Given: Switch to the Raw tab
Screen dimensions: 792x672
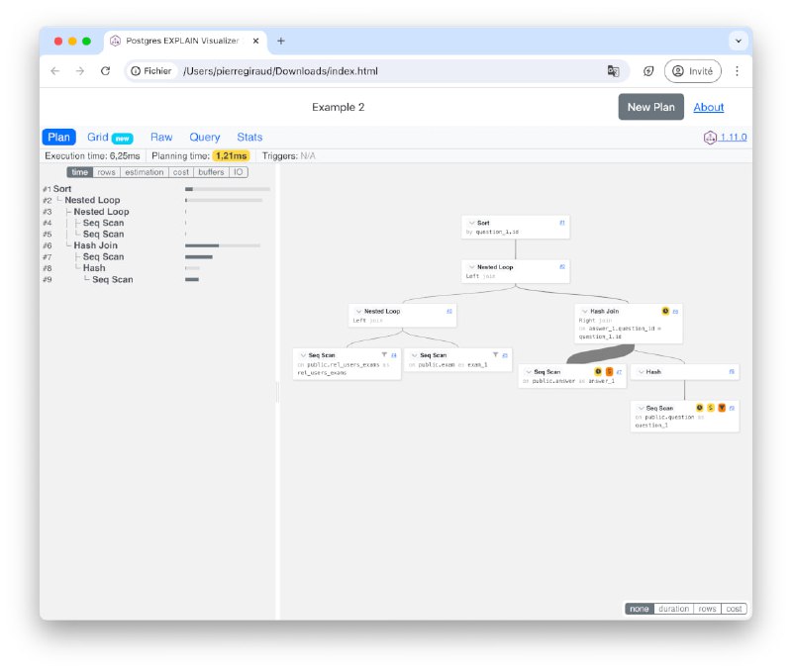Looking at the screenshot, I should click(161, 138).
